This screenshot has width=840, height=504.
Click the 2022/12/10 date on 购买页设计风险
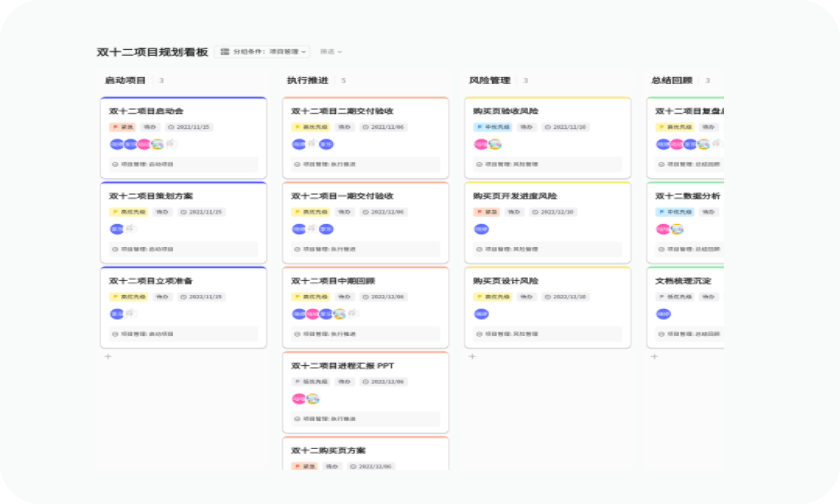tap(566, 297)
